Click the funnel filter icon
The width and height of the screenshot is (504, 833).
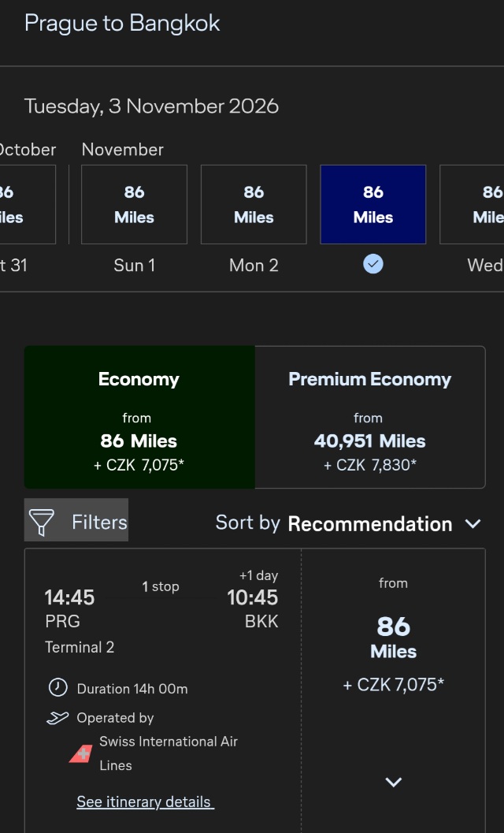(42, 522)
